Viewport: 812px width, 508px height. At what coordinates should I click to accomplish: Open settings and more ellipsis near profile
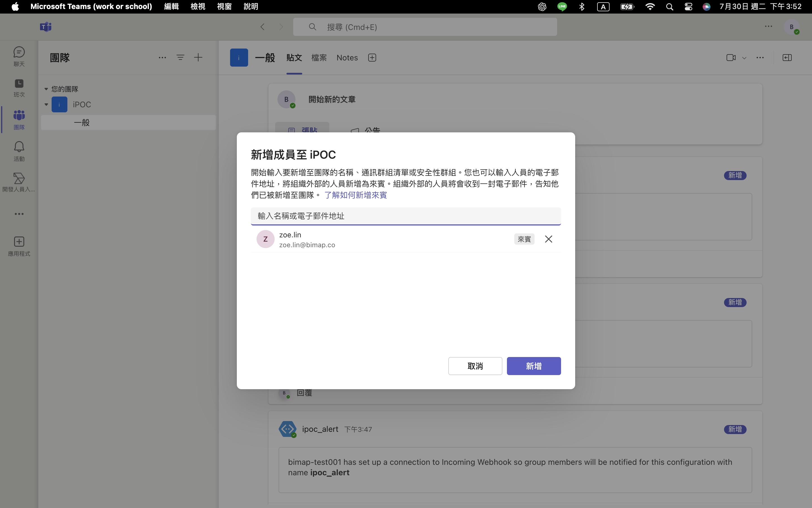click(x=768, y=26)
